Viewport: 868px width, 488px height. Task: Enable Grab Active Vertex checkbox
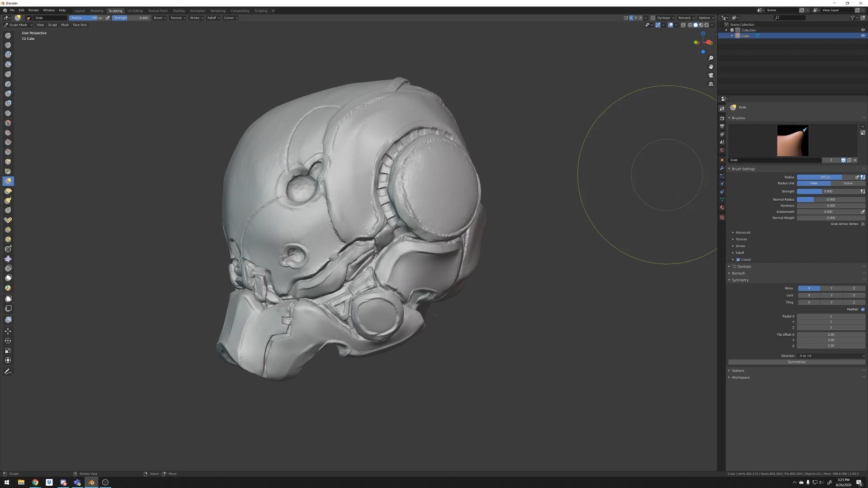863,224
